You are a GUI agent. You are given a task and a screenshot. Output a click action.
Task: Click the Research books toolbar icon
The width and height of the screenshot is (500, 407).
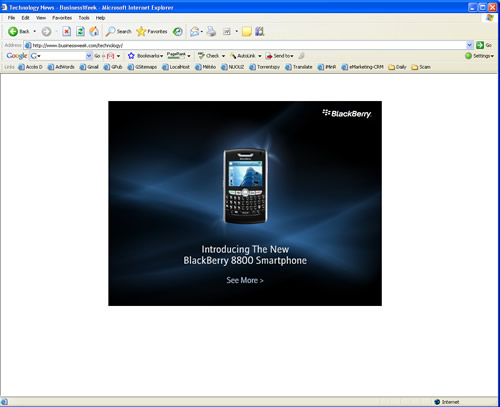click(x=260, y=32)
